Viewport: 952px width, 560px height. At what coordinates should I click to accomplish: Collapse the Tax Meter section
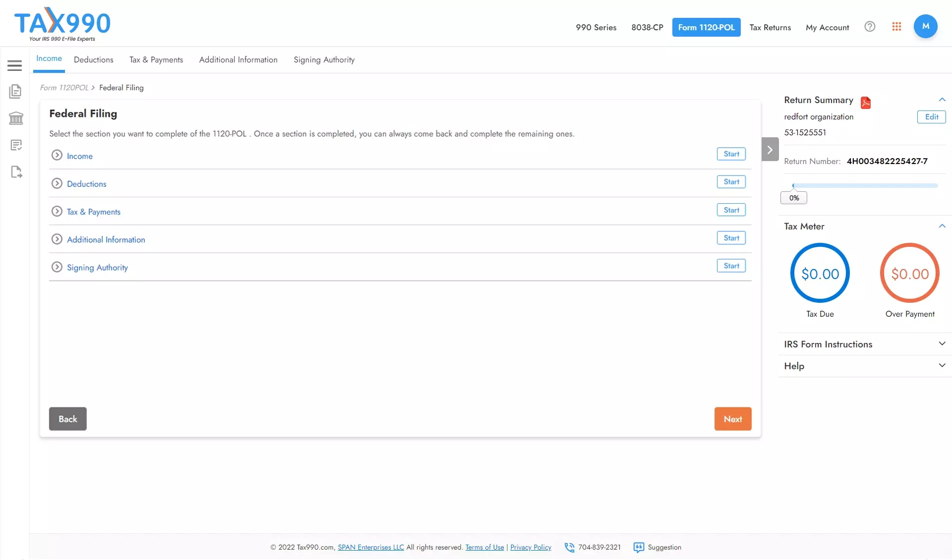pos(942,226)
